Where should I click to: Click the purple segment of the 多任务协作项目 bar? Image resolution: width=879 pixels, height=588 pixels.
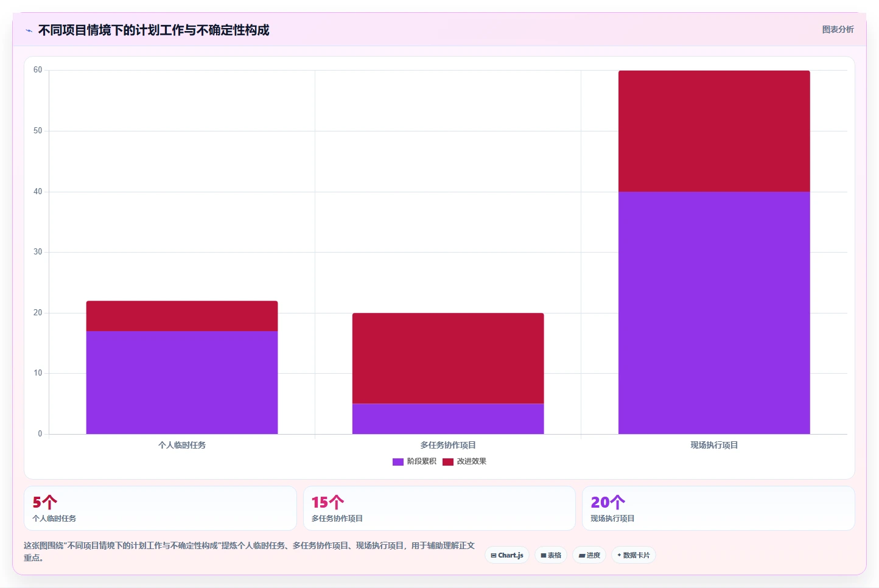coord(448,419)
